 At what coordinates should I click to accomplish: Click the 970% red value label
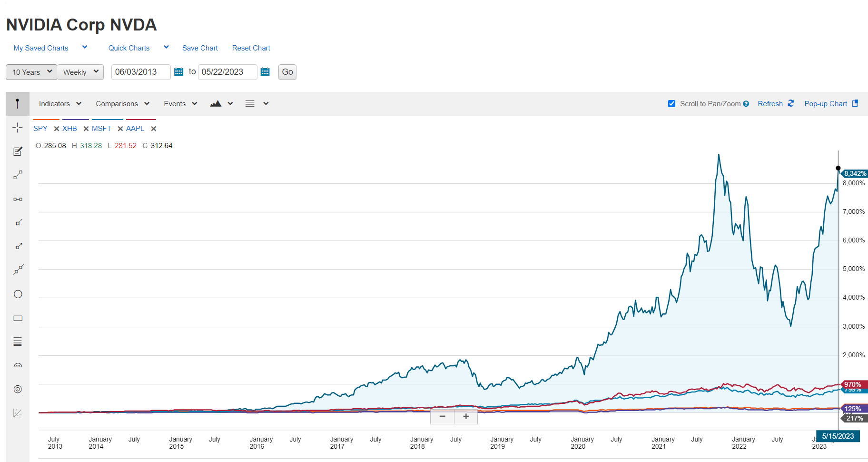(x=855, y=384)
